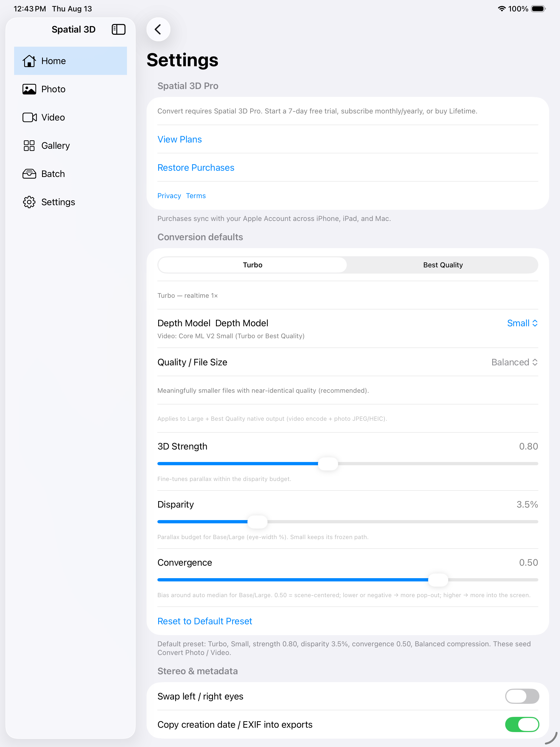The height and width of the screenshot is (747, 560).
Task: Click the Convergence slider handle
Action: click(438, 580)
